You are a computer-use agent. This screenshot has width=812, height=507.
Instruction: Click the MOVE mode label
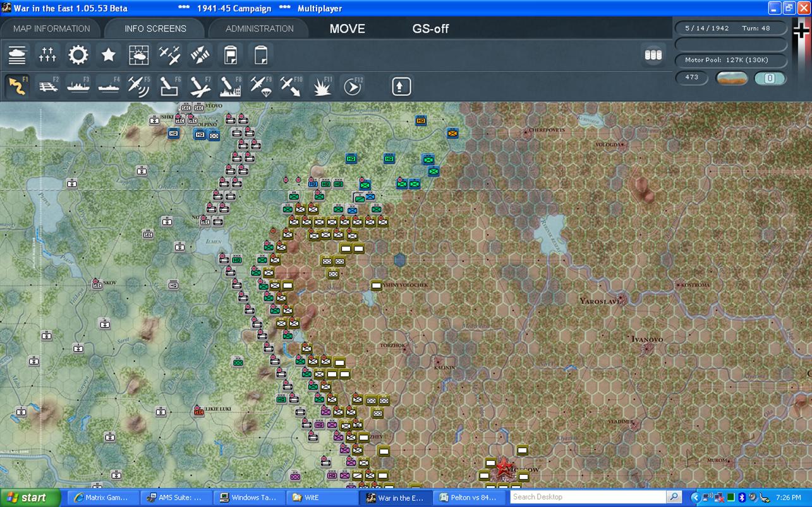[348, 28]
